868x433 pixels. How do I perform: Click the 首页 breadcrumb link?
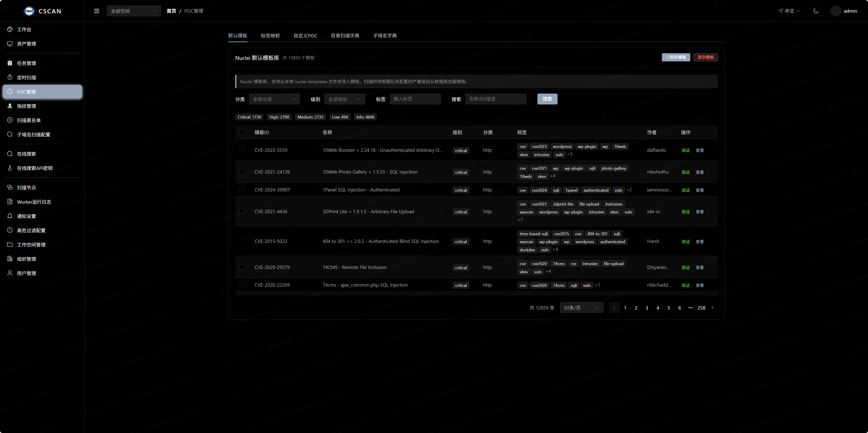pos(171,11)
